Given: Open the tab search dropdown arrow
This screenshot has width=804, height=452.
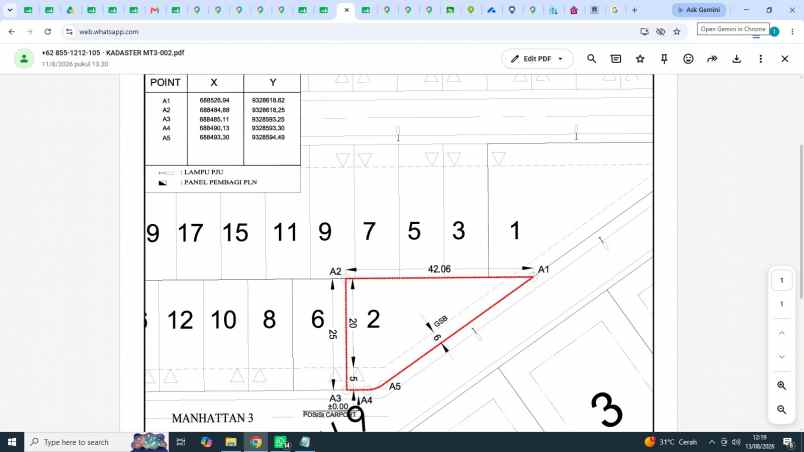Looking at the screenshot, I should click(x=10, y=10).
